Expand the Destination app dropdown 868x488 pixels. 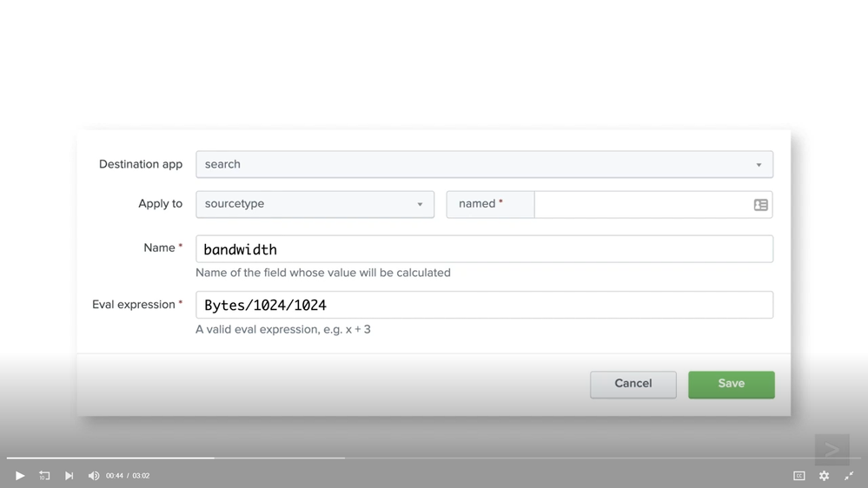484,164
